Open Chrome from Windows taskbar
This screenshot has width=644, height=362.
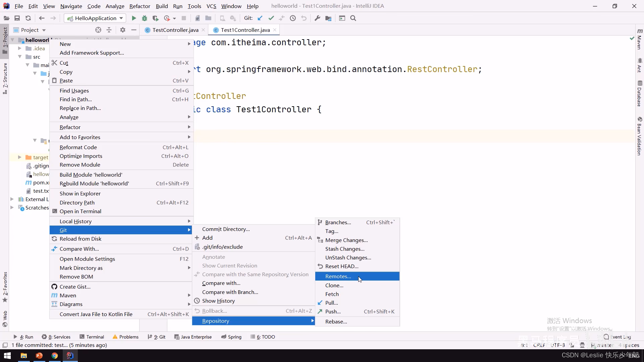tap(55, 356)
